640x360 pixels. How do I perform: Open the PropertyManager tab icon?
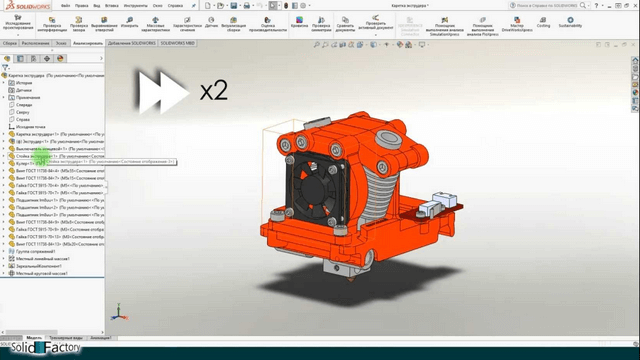tap(20, 58)
